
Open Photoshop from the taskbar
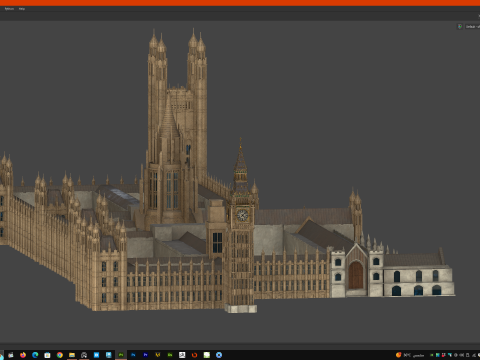tap(133, 355)
